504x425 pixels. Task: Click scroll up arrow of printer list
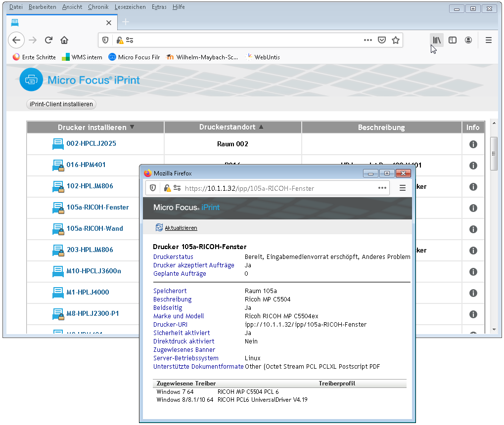pos(494,123)
